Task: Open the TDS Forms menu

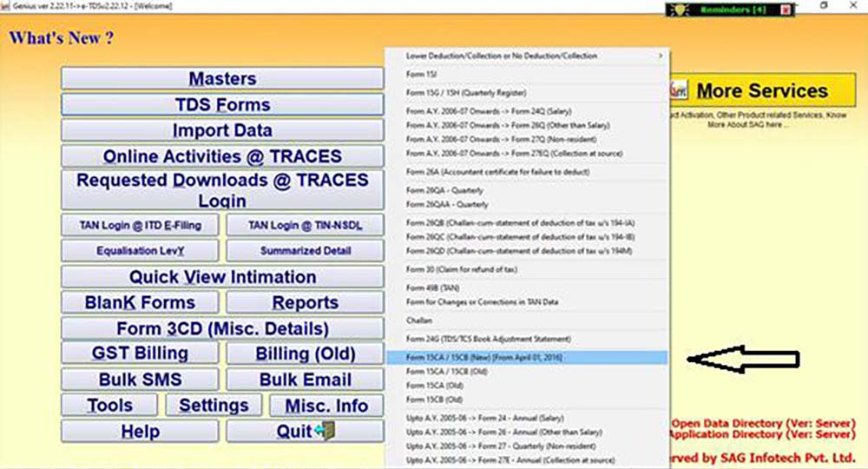Action: click(222, 105)
